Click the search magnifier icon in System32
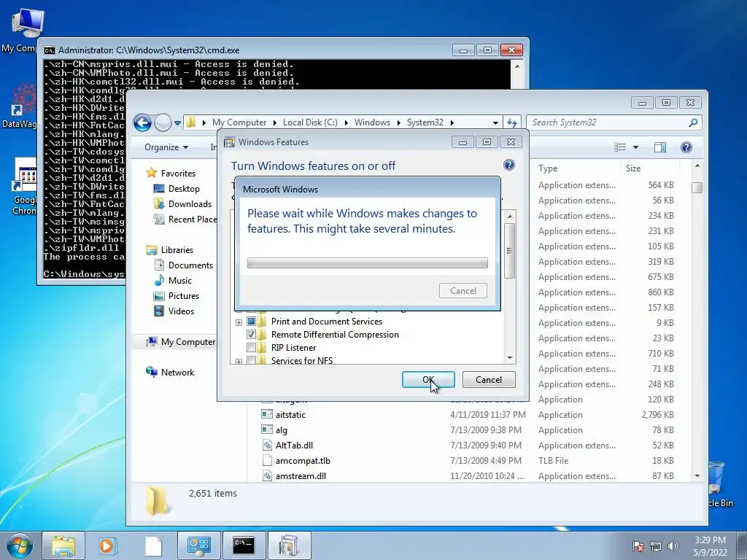This screenshot has width=747, height=560. [x=693, y=122]
